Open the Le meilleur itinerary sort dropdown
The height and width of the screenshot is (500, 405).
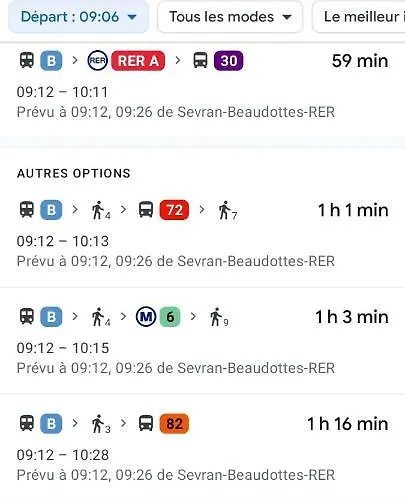[x=359, y=17]
